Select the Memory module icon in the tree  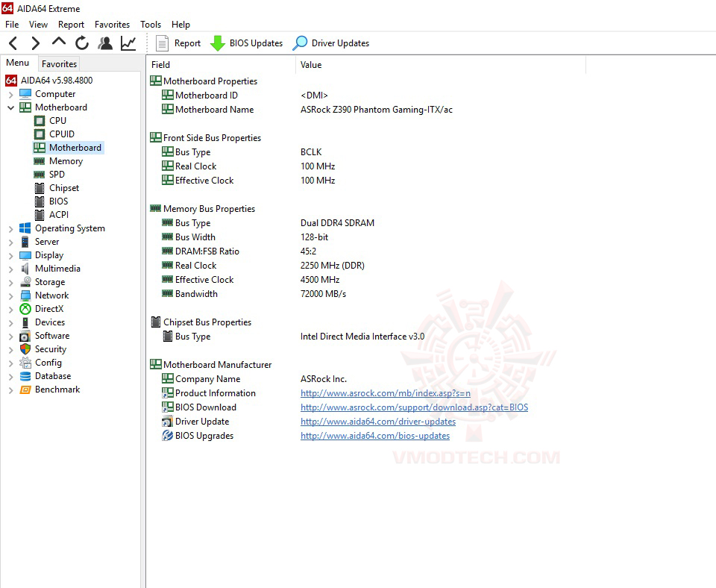pyautogui.click(x=40, y=161)
